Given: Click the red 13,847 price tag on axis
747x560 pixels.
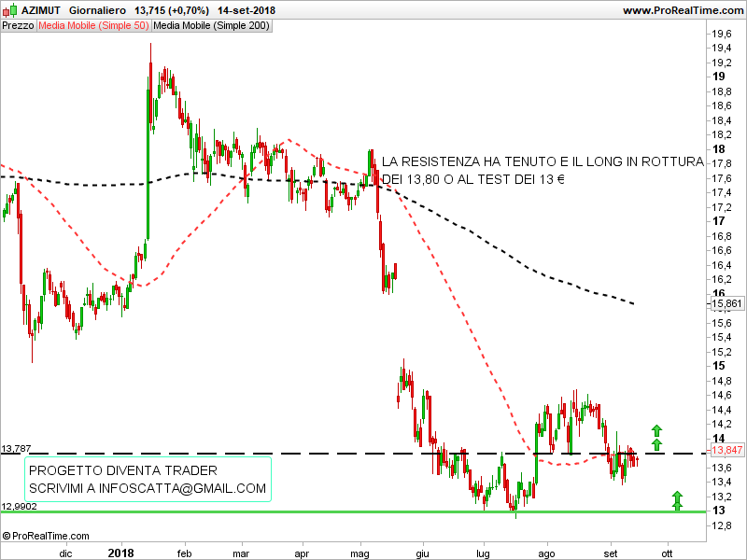Looking at the screenshot, I should click(x=727, y=450).
